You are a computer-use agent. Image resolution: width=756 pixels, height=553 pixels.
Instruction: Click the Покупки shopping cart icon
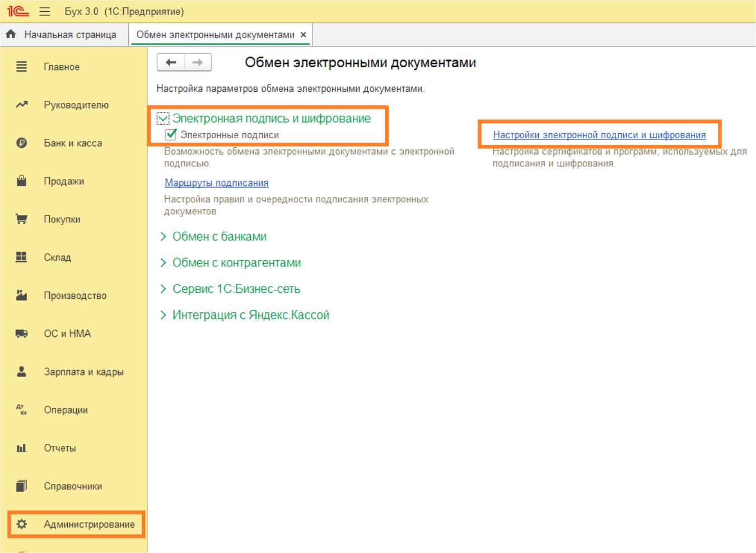coord(21,219)
